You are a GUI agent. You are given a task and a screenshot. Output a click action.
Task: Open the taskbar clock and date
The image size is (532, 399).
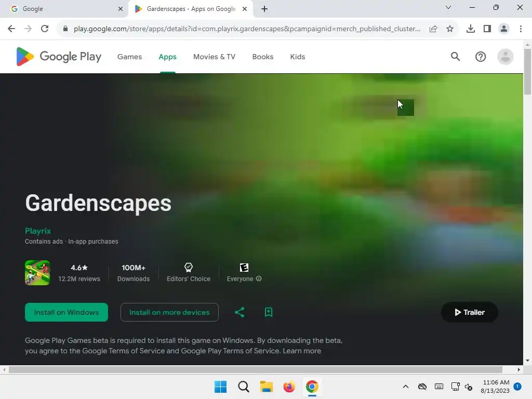coord(495,387)
